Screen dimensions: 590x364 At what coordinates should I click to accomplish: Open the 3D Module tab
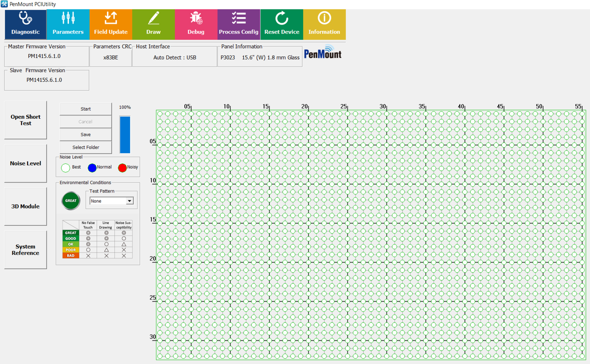25,207
